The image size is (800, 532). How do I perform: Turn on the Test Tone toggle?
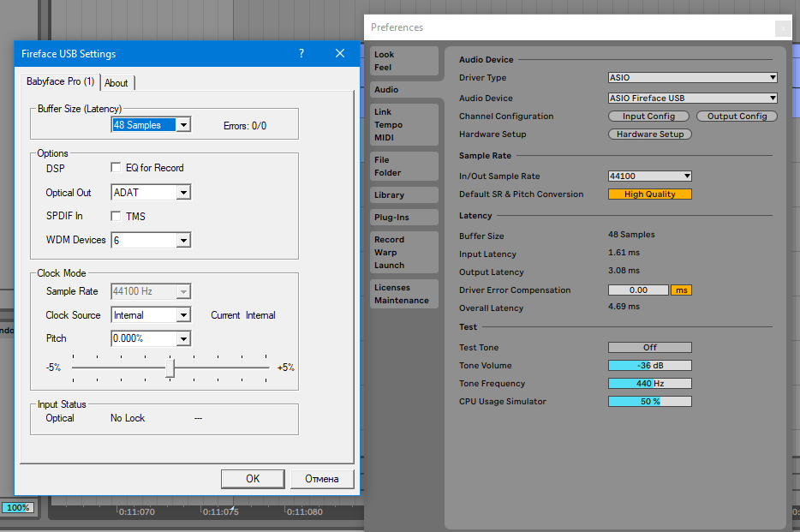pos(649,348)
